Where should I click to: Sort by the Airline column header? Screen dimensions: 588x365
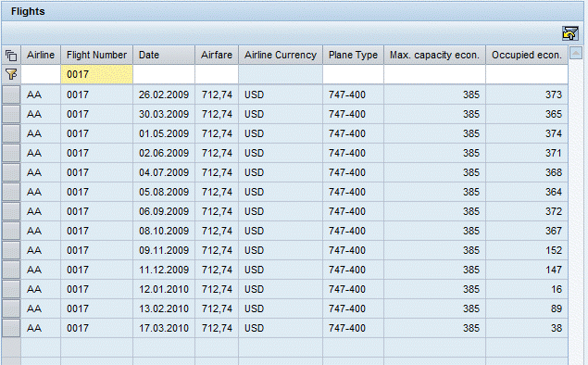point(41,56)
